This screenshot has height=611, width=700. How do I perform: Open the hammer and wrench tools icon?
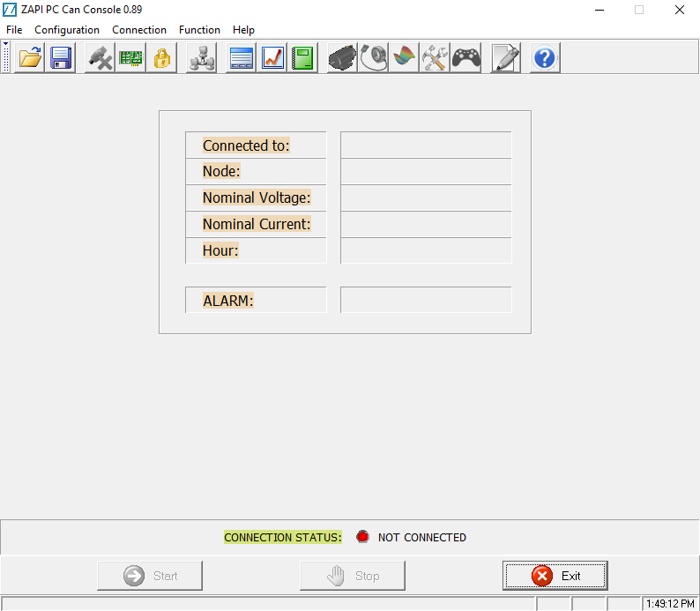click(435, 57)
